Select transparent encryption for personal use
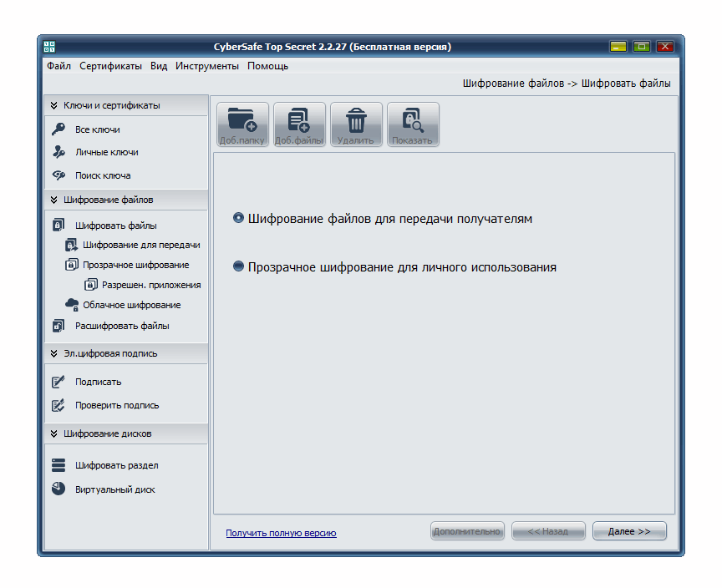This screenshot has width=722, height=588. (x=239, y=267)
